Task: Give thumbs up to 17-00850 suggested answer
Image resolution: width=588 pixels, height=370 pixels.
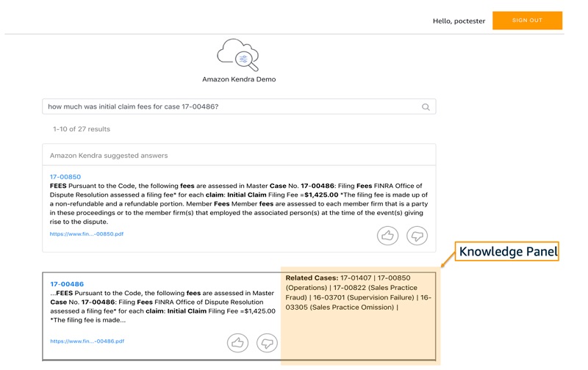Action: (x=387, y=236)
